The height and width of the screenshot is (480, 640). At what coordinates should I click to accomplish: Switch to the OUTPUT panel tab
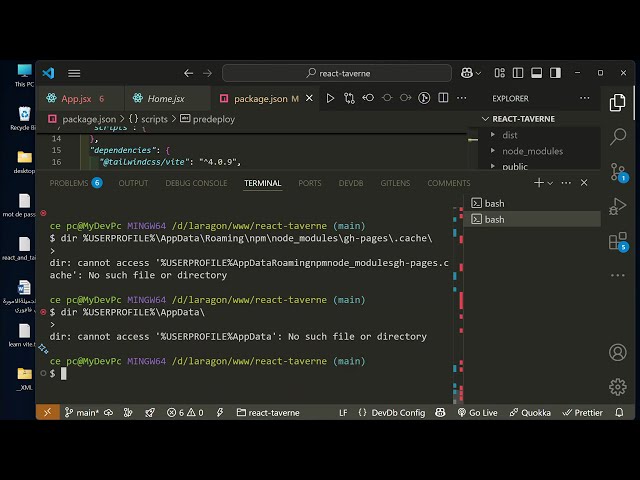pyautogui.click(x=133, y=183)
